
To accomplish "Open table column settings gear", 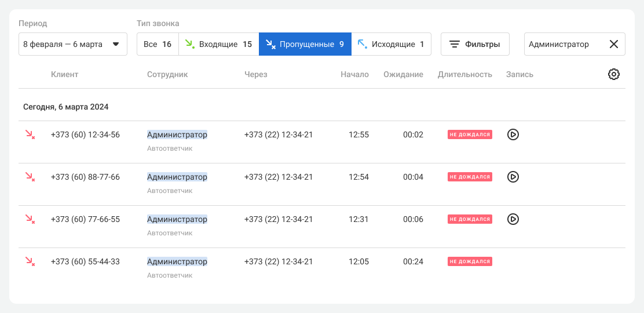I will tap(614, 74).
